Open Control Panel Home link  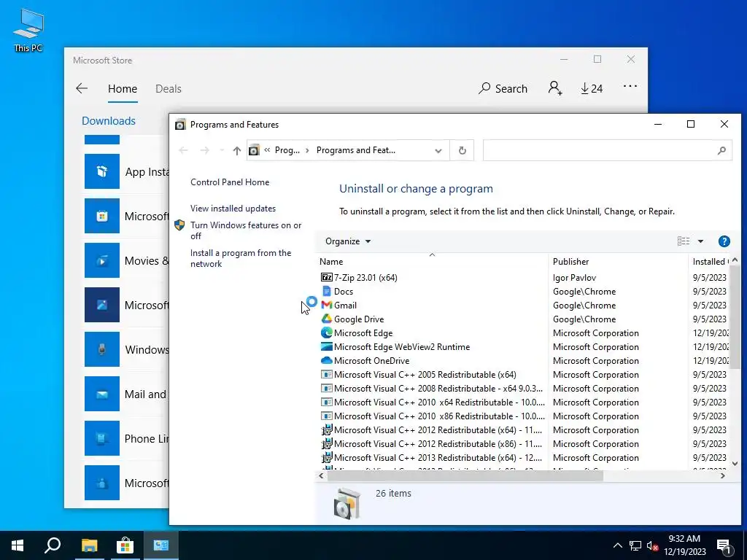tap(230, 182)
